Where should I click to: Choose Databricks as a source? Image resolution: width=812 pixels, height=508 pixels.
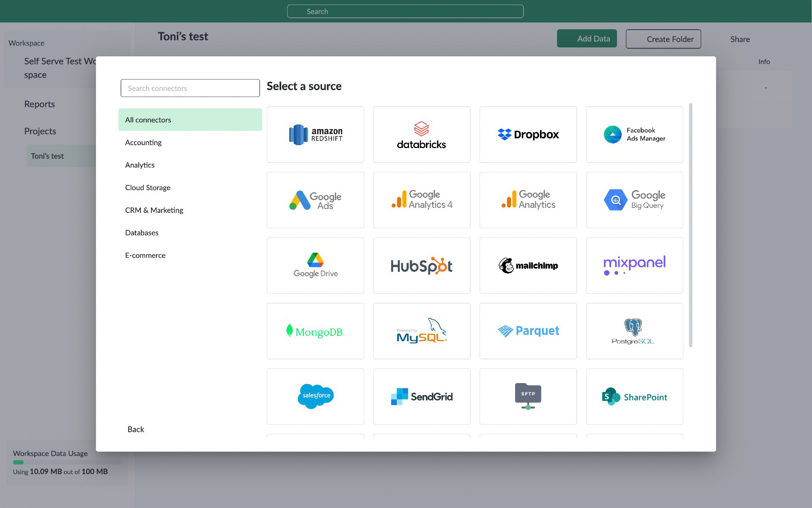coord(422,134)
